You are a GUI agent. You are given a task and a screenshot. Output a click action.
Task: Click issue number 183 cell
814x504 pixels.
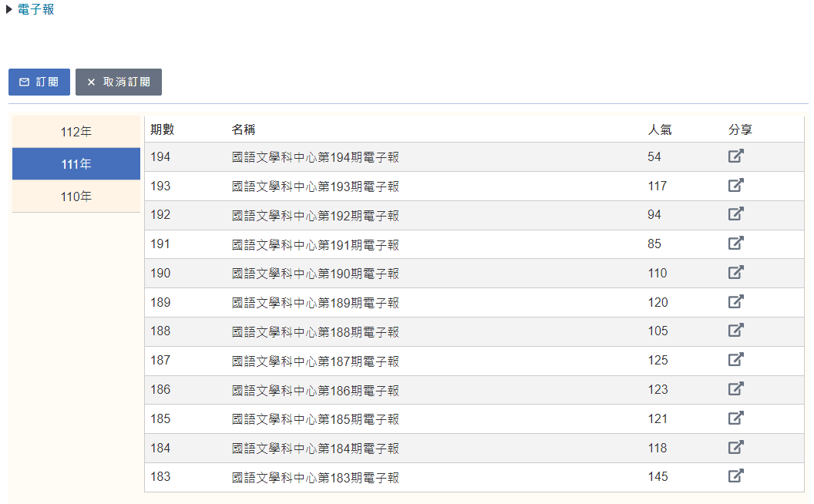[x=160, y=476]
